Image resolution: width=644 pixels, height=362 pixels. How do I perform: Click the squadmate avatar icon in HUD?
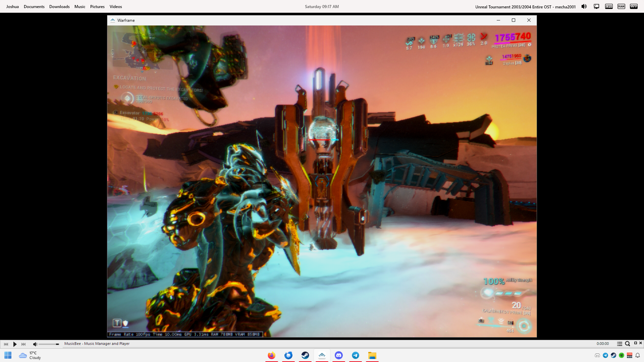point(527,58)
